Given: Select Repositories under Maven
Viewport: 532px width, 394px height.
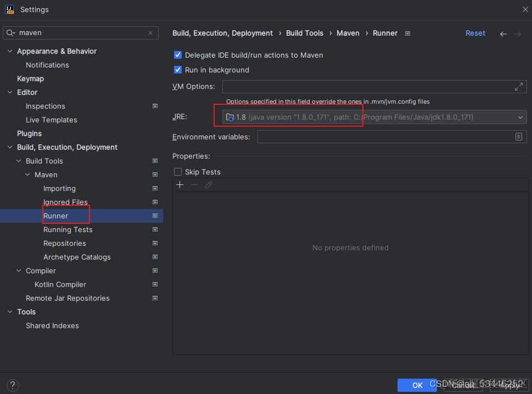Looking at the screenshot, I should tap(64, 244).
